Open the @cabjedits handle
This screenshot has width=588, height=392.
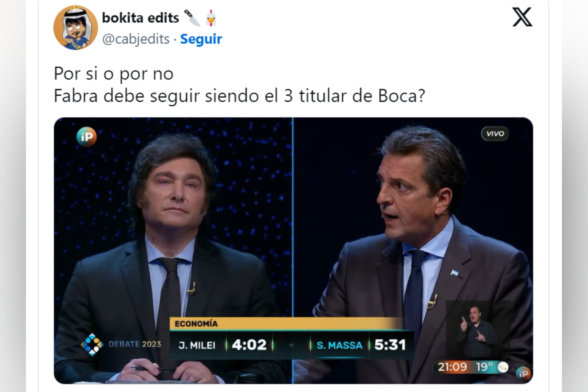point(136,39)
